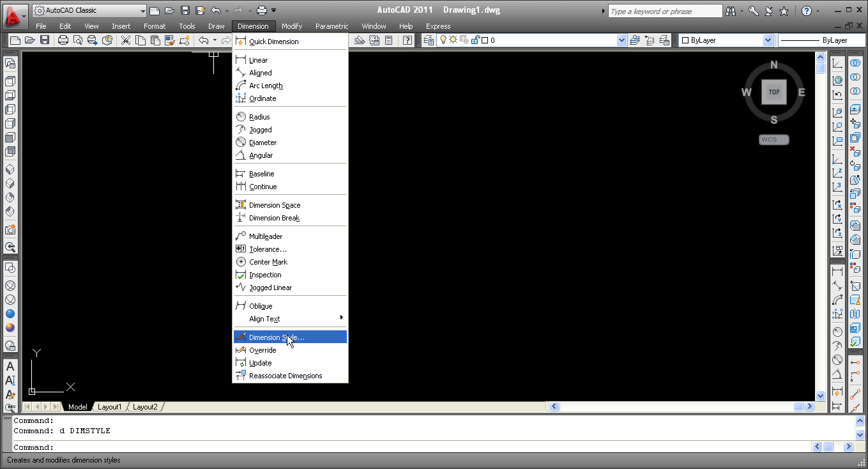868x469 pixels.
Task: Click the Copy icon in Standard toolbar
Action: pyautogui.click(x=140, y=40)
